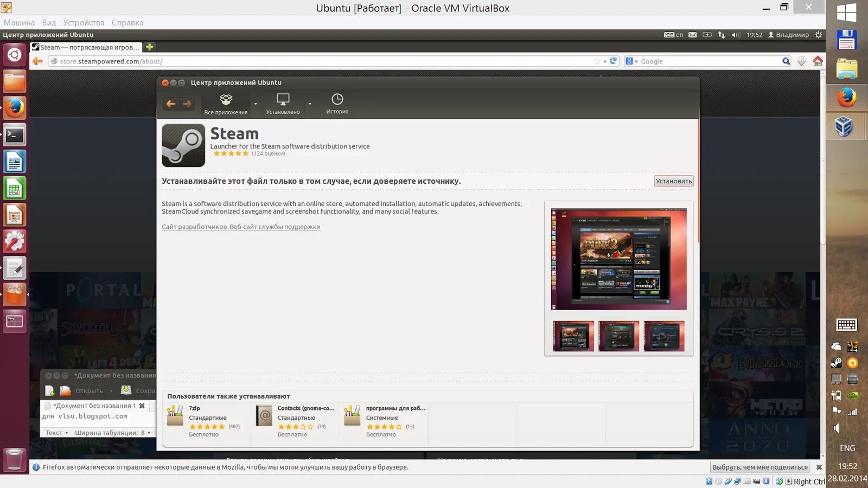Open System Settings from the Ubuntu launcher
Viewport: 868px width, 488px height.
click(15, 242)
